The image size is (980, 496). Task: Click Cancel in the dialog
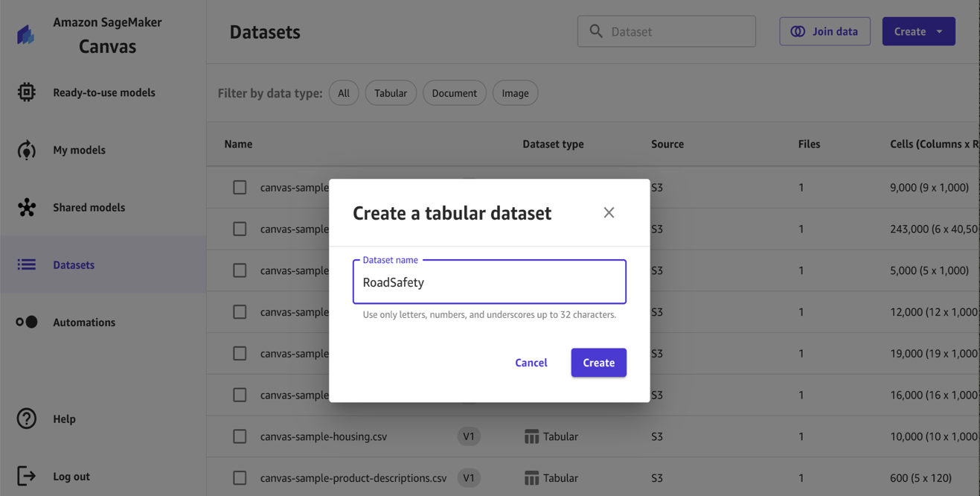pos(531,363)
